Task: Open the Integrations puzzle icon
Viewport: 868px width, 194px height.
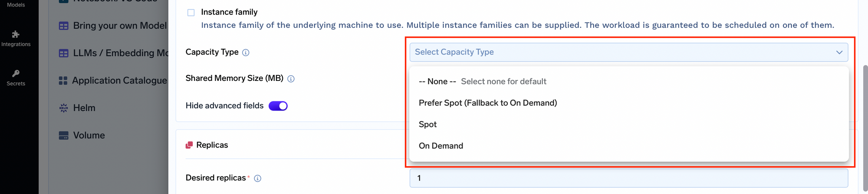Action: pos(16,34)
